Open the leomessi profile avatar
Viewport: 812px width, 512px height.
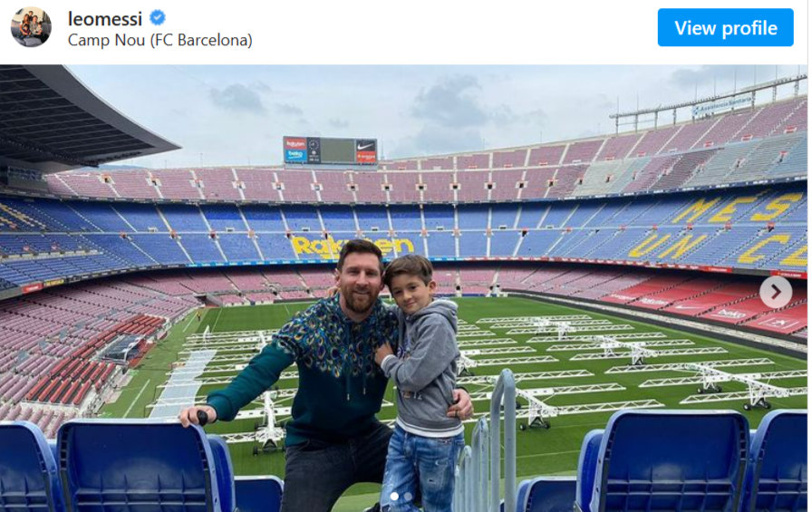31,27
